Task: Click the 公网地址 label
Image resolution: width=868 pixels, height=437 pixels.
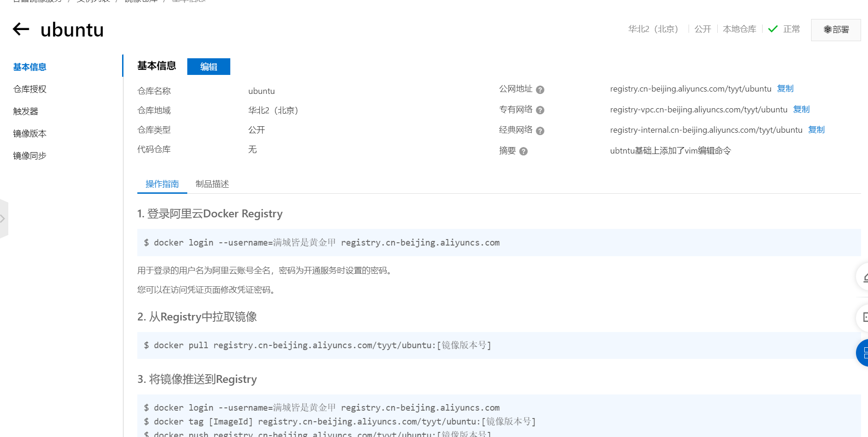Action: pos(516,89)
